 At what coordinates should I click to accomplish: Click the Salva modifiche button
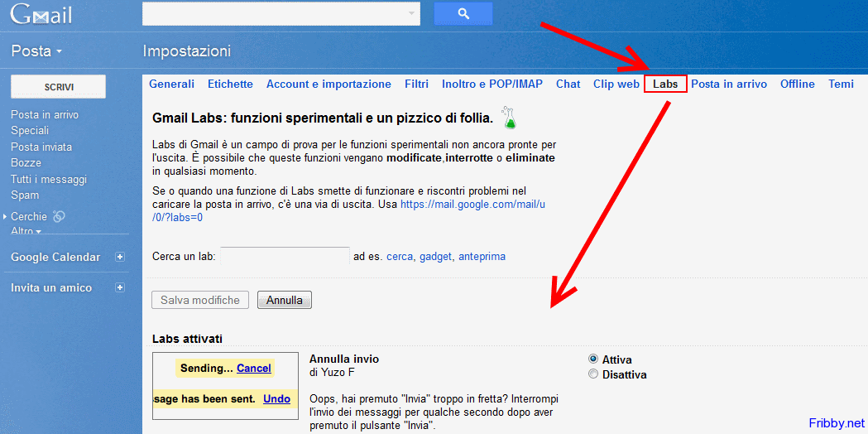(200, 301)
